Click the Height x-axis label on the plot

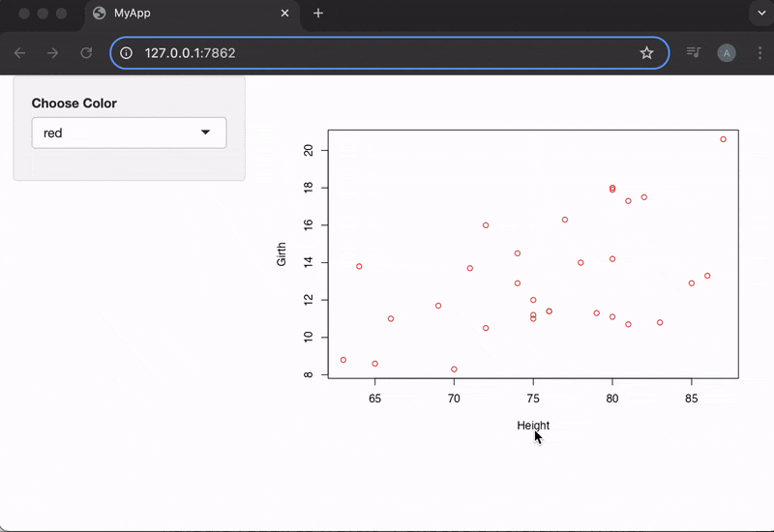click(x=533, y=426)
